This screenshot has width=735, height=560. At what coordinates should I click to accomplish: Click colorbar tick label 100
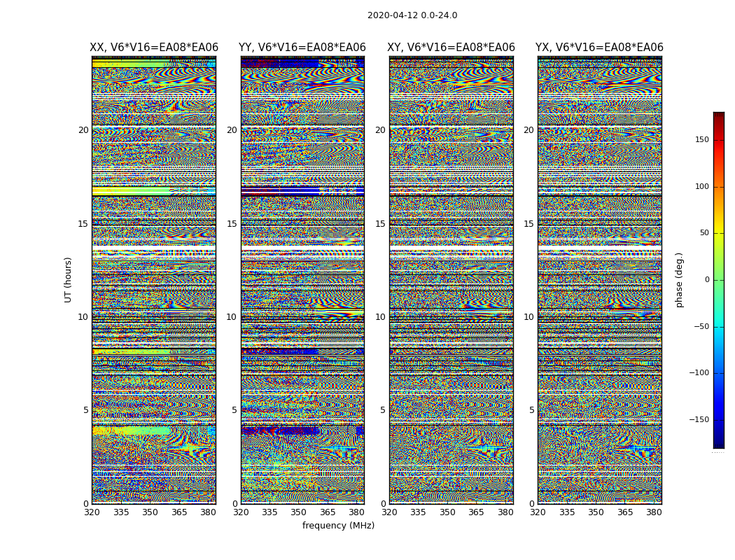[702, 186]
